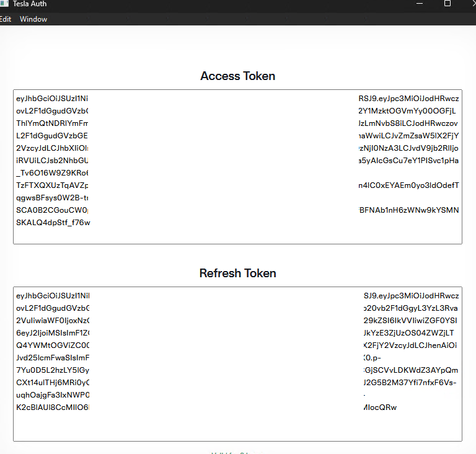Click refresh token line starting CXt14uITHj6MRi0y
This screenshot has height=454, width=476.
click(x=53, y=383)
